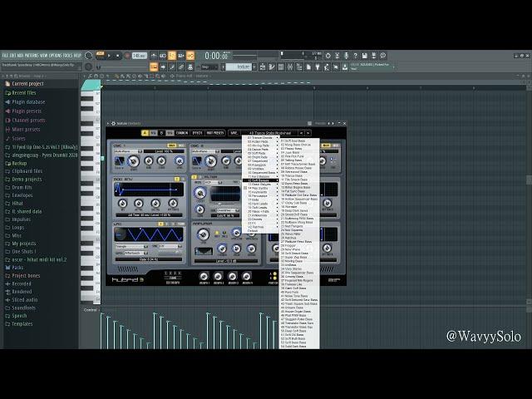532x399 pixels.
Task: Open the OPTIONS menu
Action: (56, 56)
